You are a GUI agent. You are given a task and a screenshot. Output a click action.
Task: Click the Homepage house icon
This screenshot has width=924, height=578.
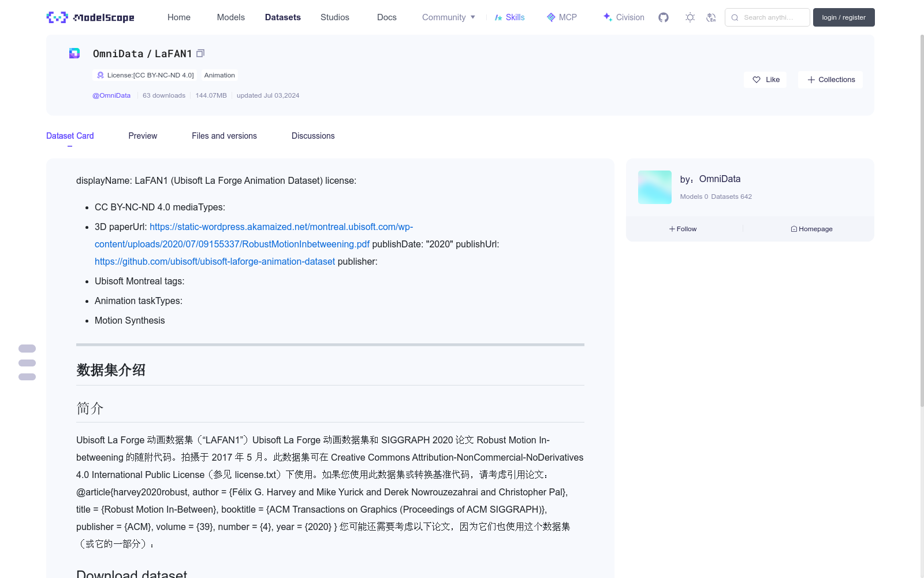point(794,229)
